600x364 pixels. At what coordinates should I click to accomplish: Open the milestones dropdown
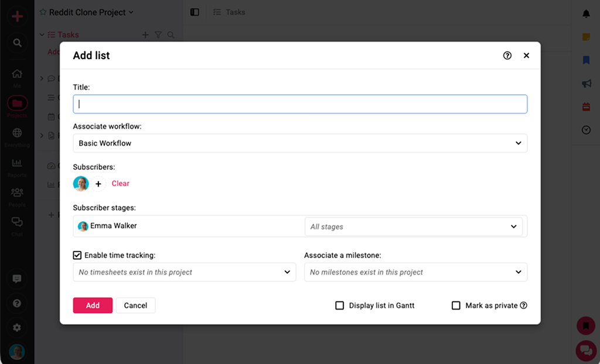point(415,272)
